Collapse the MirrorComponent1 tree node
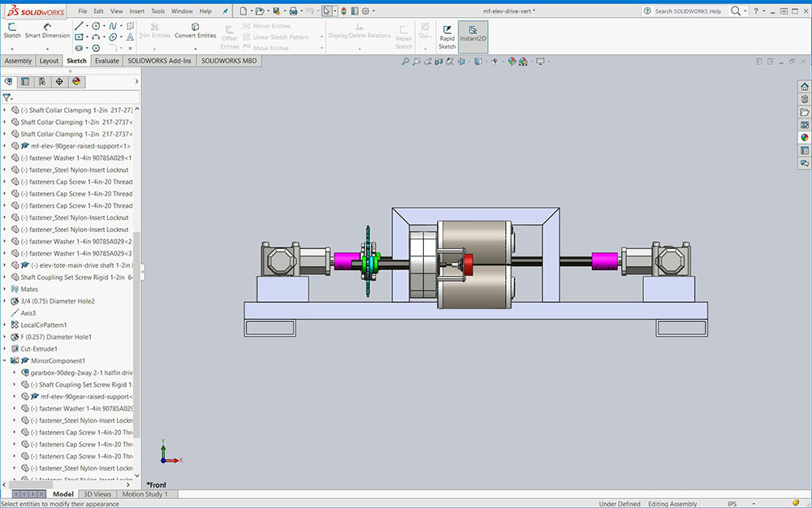 point(5,360)
